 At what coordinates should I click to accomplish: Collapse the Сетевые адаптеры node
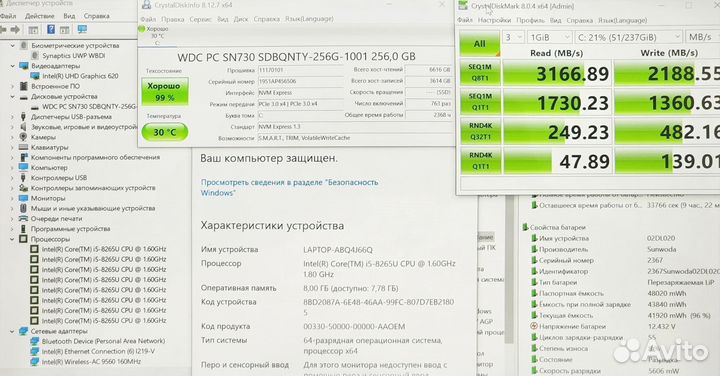(12, 331)
